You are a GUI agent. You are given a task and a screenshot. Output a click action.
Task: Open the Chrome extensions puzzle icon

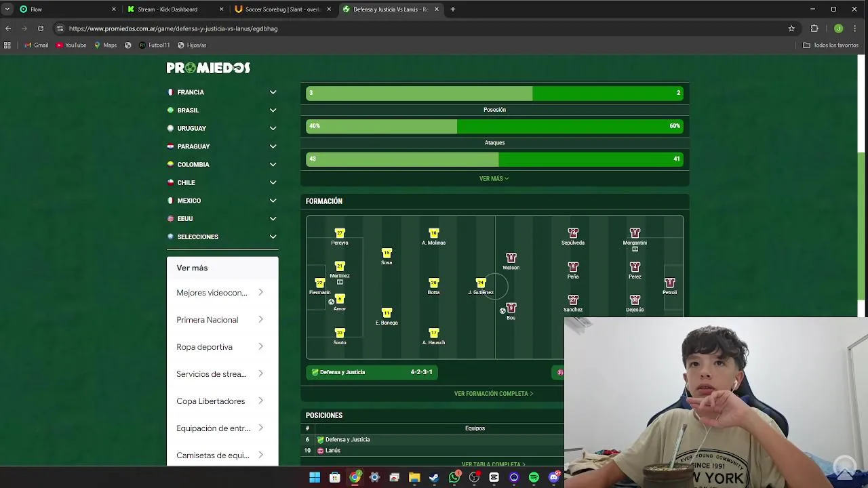[814, 28]
